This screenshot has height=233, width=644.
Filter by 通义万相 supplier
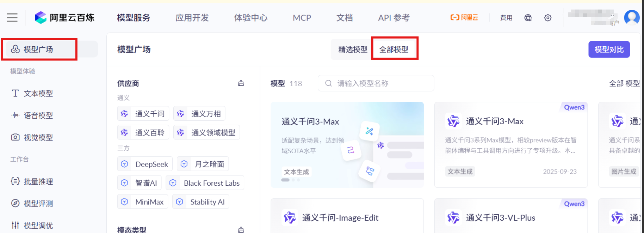[199, 114]
